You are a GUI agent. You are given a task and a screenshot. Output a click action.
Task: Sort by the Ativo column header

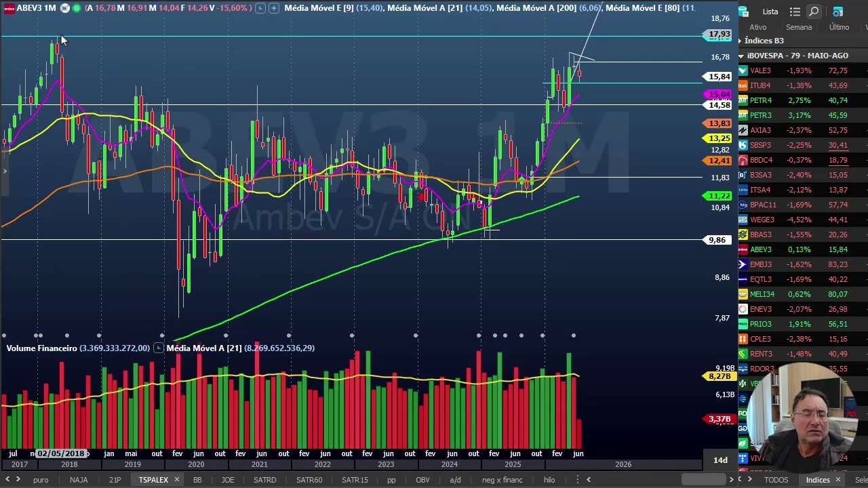tap(758, 27)
